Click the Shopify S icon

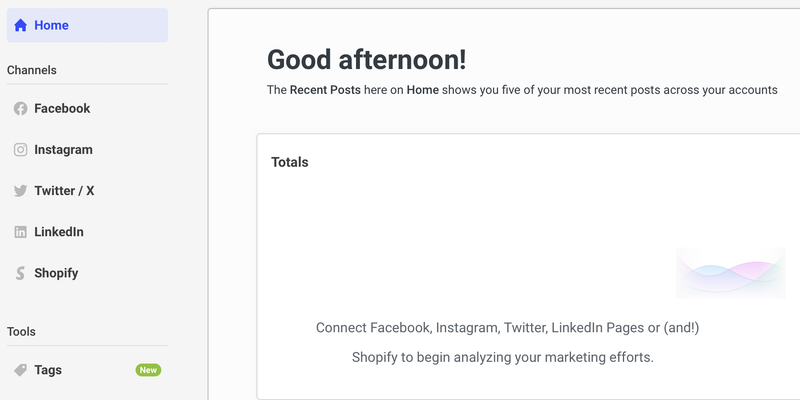click(x=20, y=273)
